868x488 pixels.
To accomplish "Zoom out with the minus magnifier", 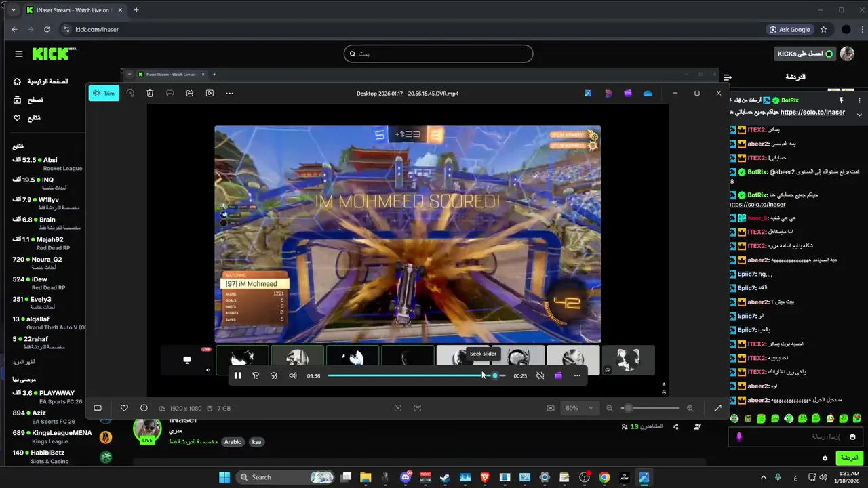I will pyautogui.click(x=610, y=408).
